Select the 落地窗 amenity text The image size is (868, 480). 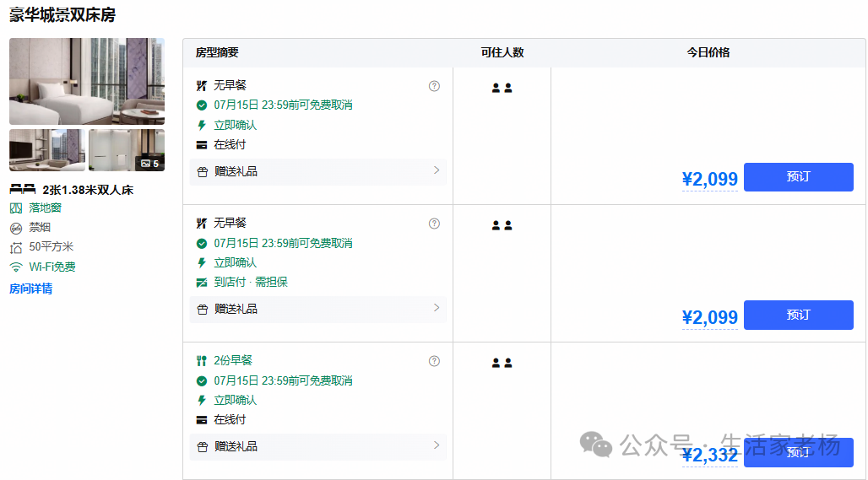[x=46, y=208]
